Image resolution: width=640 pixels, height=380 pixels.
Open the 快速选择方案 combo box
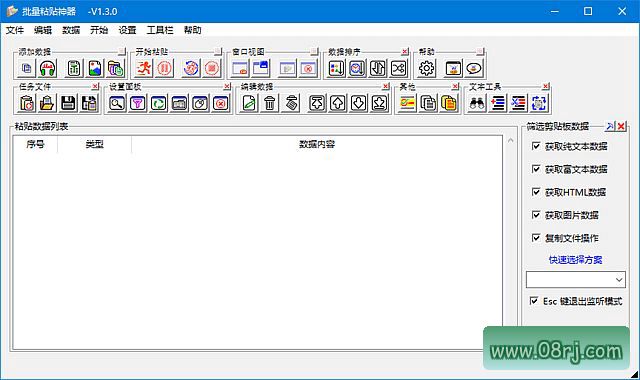pos(576,280)
